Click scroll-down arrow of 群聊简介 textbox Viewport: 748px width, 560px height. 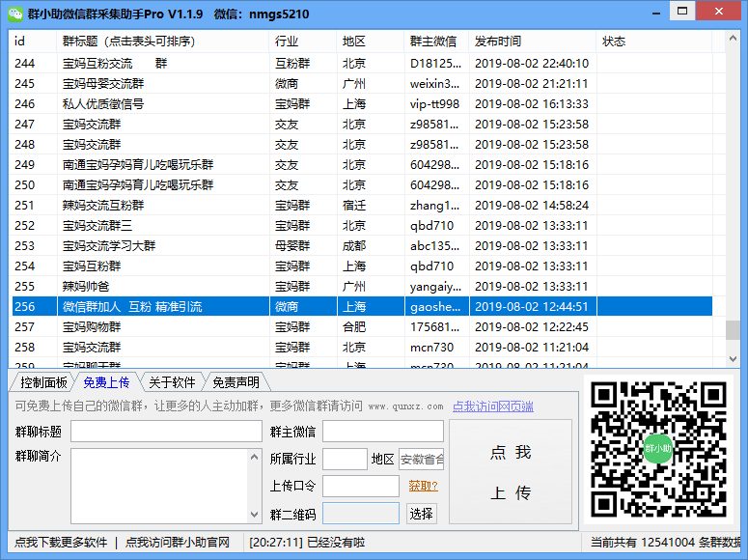255,515
